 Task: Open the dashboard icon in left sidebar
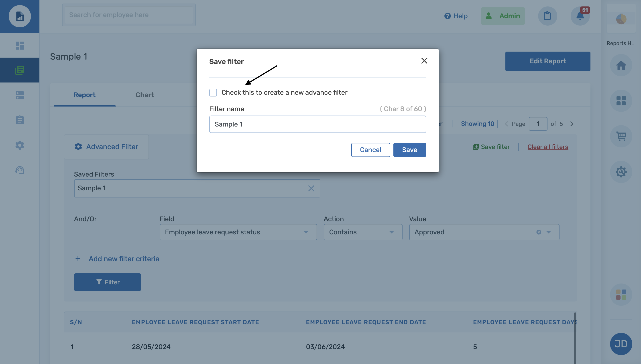click(x=20, y=46)
